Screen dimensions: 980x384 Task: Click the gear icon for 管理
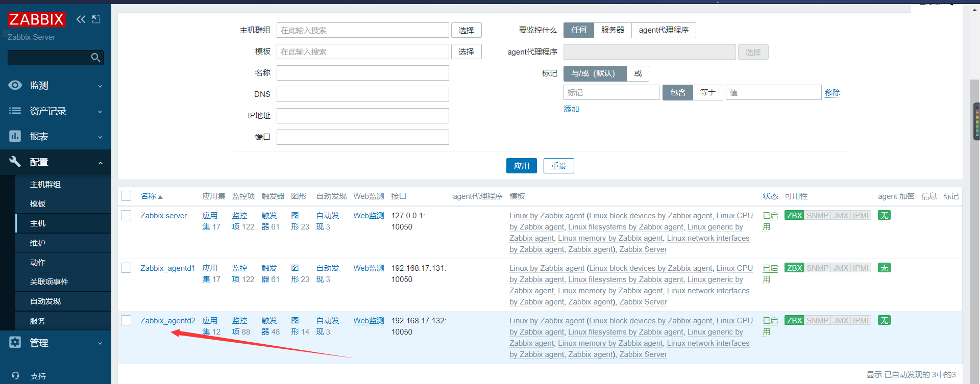coord(15,342)
